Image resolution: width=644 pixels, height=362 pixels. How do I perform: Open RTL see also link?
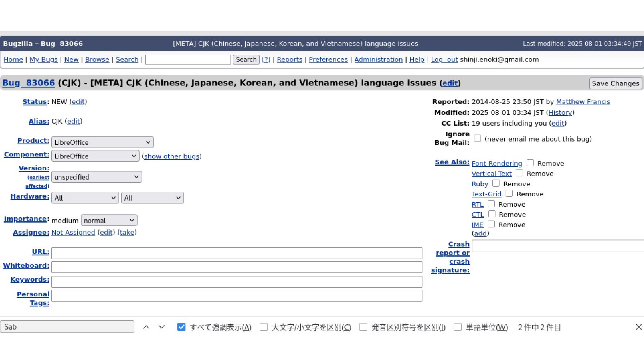pos(477,204)
